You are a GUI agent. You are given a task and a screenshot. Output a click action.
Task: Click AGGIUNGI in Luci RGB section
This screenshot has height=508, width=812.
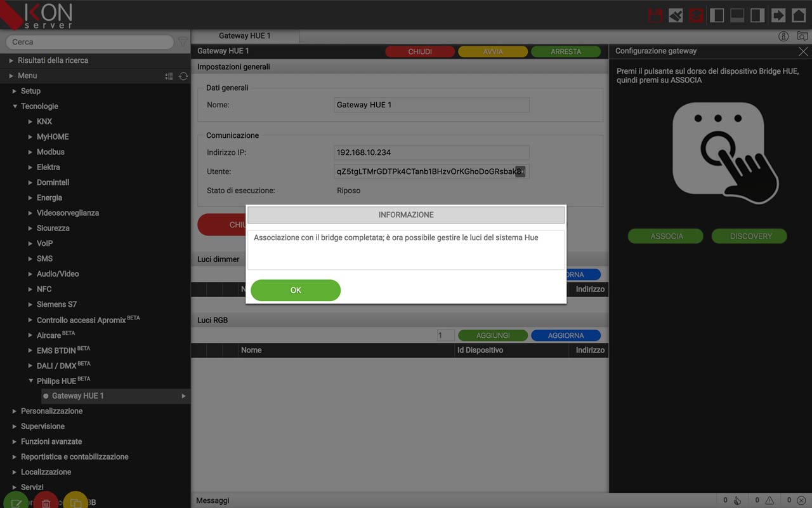click(x=493, y=335)
